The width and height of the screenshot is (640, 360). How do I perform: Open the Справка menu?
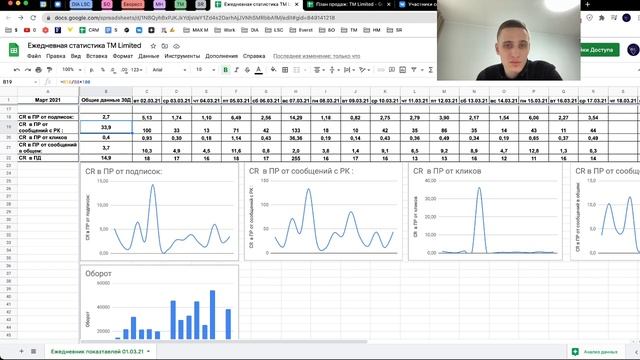254,56
